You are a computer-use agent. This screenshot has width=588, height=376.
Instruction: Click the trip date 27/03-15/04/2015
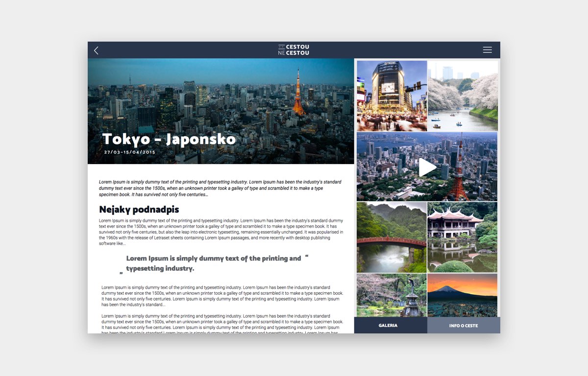pyautogui.click(x=129, y=152)
